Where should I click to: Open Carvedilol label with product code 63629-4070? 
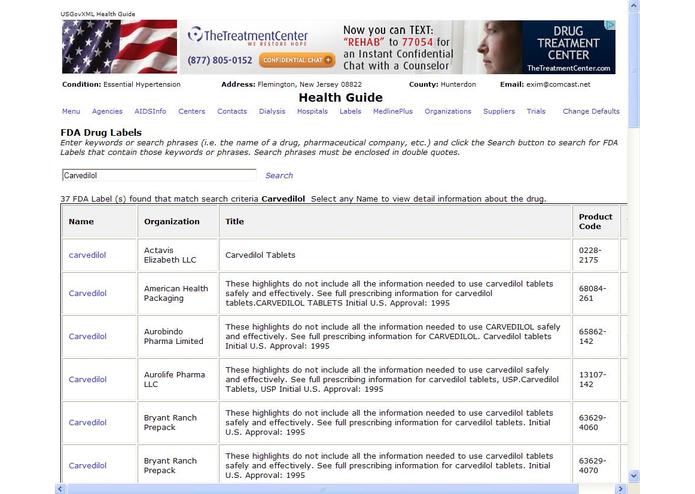(x=87, y=466)
